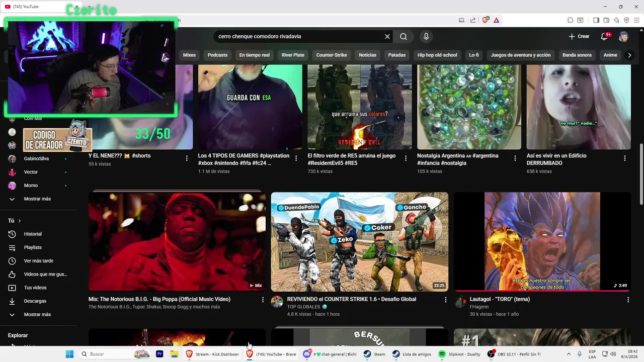Click the share page icon in address bar
This screenshot has height=362, width=644.
pyautogui.click(x=473, y=20)
